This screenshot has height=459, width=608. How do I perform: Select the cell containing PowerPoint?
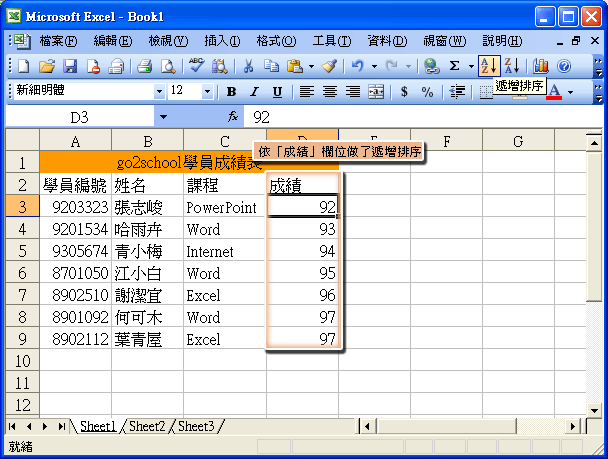(x=225, y=207)
